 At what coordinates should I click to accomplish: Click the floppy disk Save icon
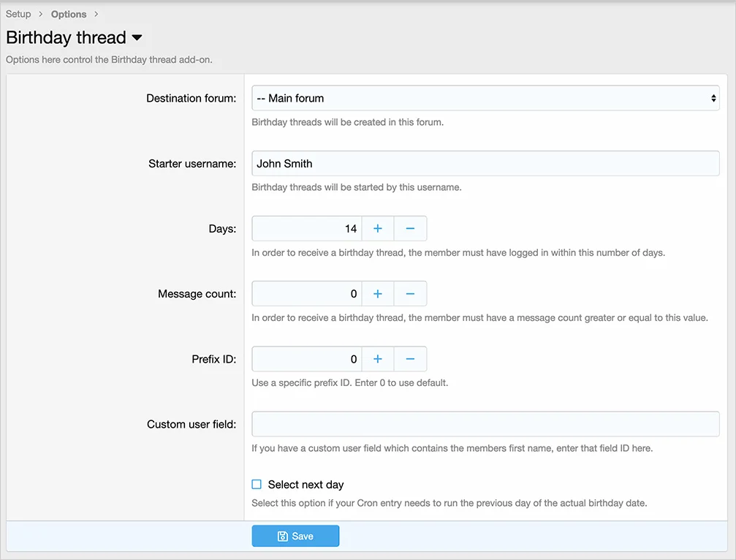pyautogui.click(x=283, y=537)
